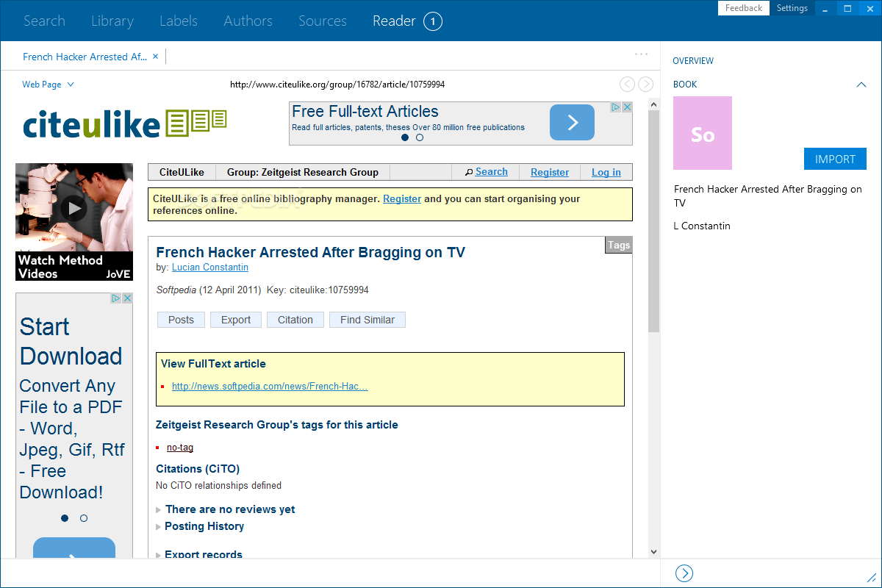Click the French Hacker Arrested article title
Image resolution: width=882 pixels, height=588 pixels.
click(x=311, y=252)
